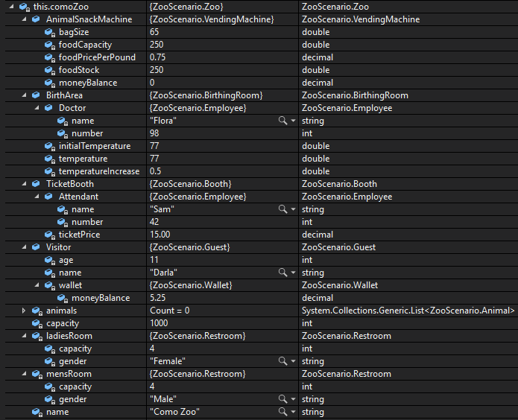Open text visualizer magnifier for "Como Zoo"

tap(282, 412)
